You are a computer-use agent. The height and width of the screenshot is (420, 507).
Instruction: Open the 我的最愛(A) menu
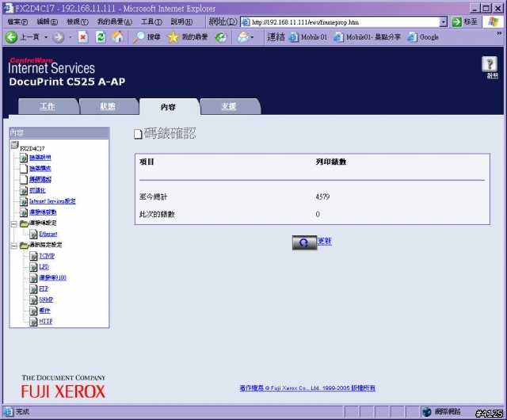(x=115, y=22)
